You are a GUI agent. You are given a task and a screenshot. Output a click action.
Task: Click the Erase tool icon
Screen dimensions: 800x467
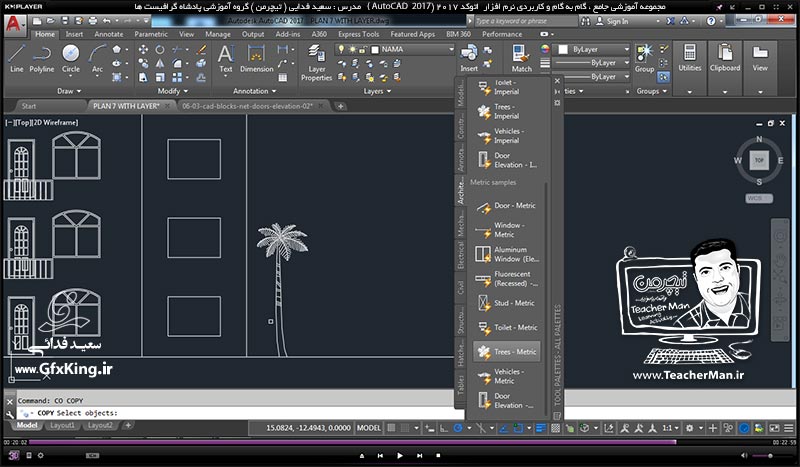click(202, 50)
